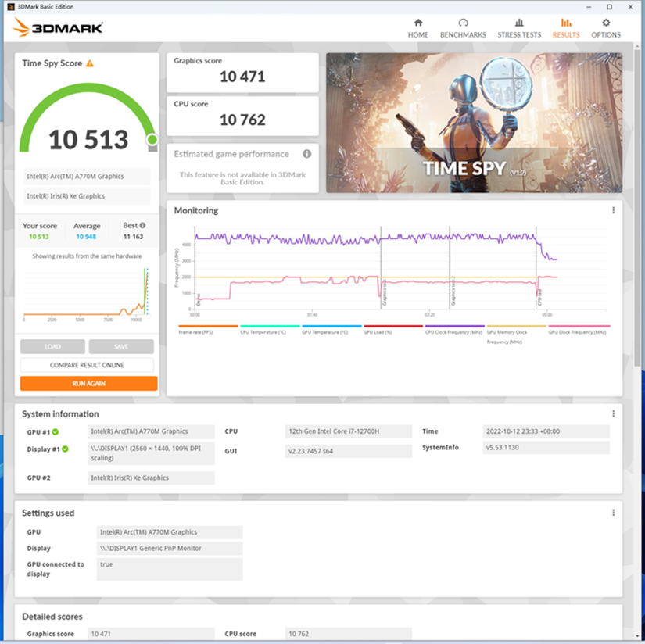The image size is (645, 644).
Task: Click the Detailed scores CPU score value 10 762
Action: click(x=348, y=634)
